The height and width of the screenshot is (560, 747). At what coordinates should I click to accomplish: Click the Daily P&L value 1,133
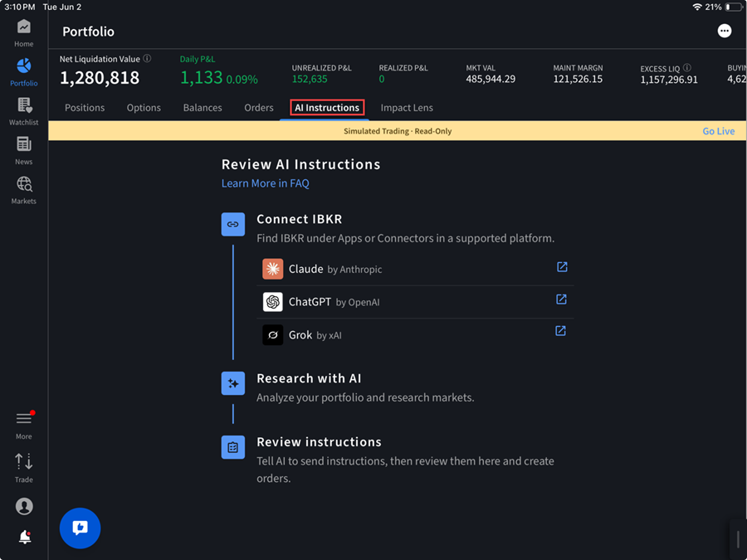click(202, 78)
